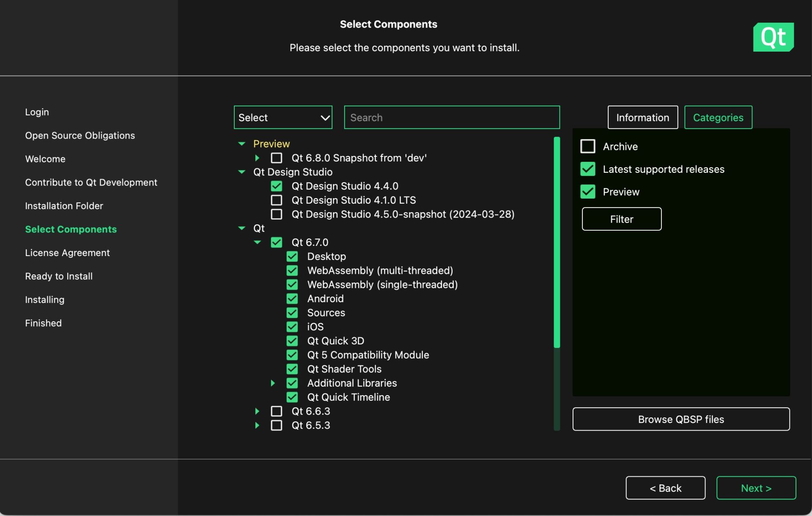Collapse the Qt Design Studio section
The width and height of the screenshot is (812, 516).
(241, 172)
